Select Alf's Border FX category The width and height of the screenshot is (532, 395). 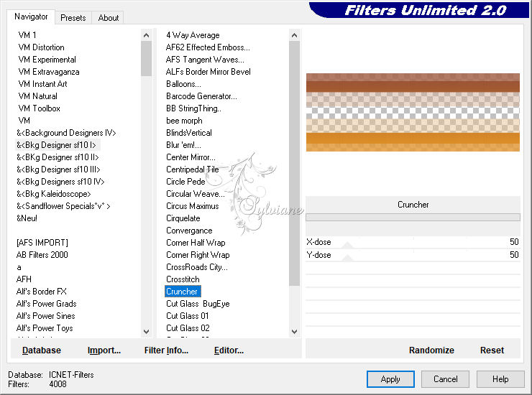(42, 292)
